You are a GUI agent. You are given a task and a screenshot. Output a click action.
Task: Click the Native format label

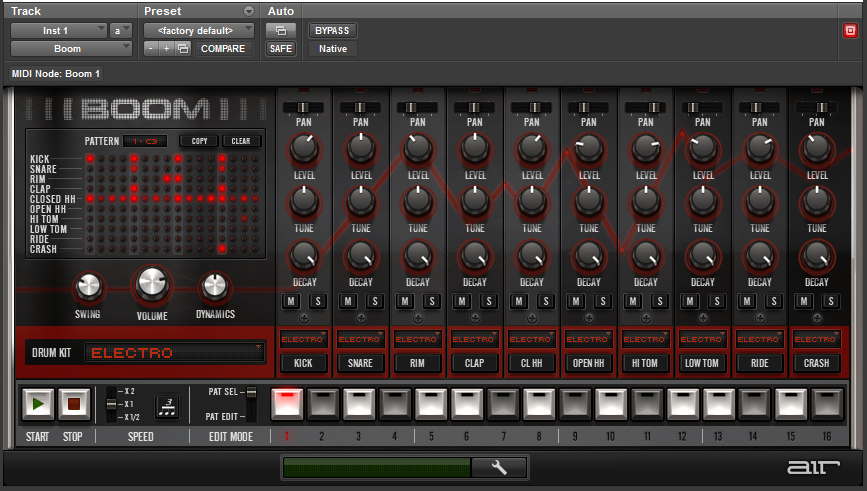(x=333, y=49)
